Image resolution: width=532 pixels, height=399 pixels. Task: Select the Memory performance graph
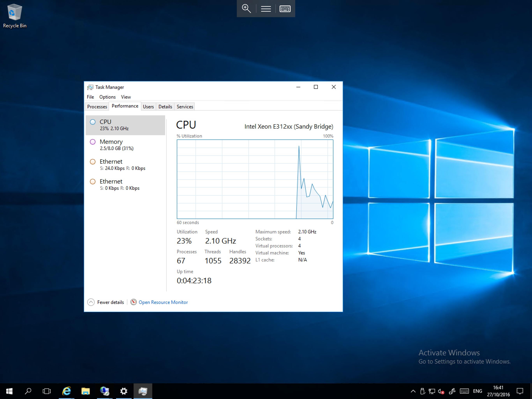[125, 144]
